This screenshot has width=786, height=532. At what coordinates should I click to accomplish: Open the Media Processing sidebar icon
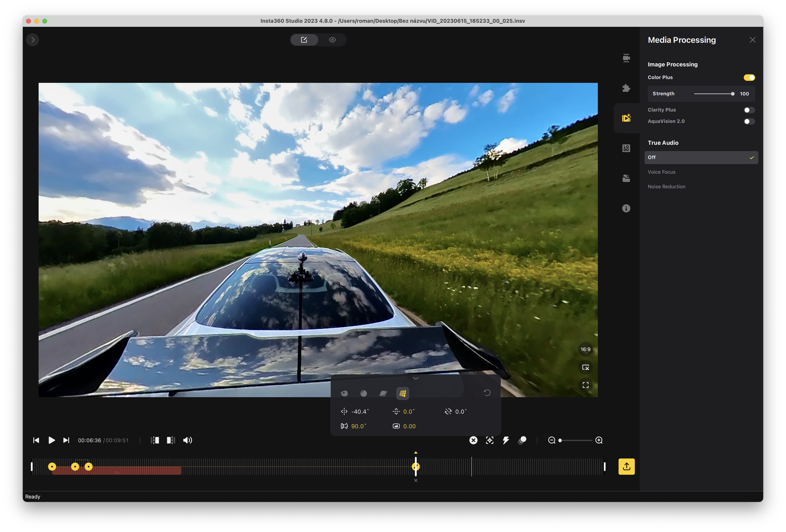[626, 118]
